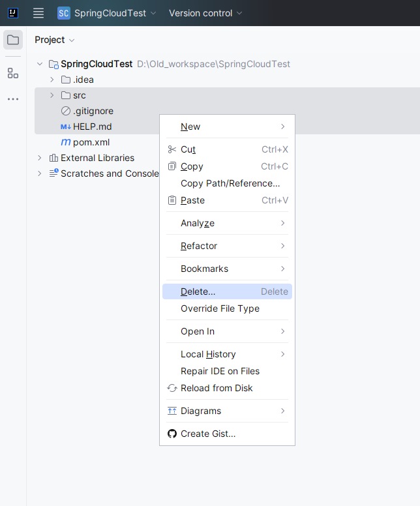Open the hamburger main menu

pyautogui.click(x=38, y=13)
